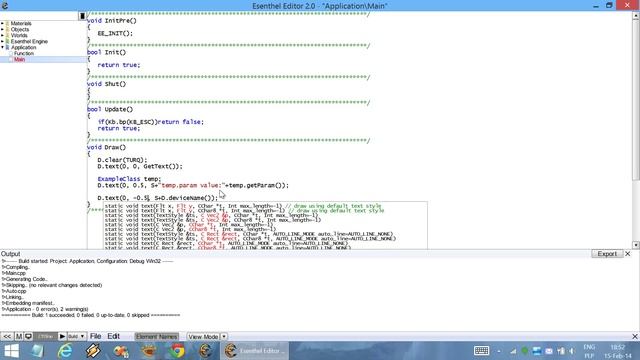Click the search field above project tree
The height and width of the screenshot is (360, 640).
[x=39, y=16]
